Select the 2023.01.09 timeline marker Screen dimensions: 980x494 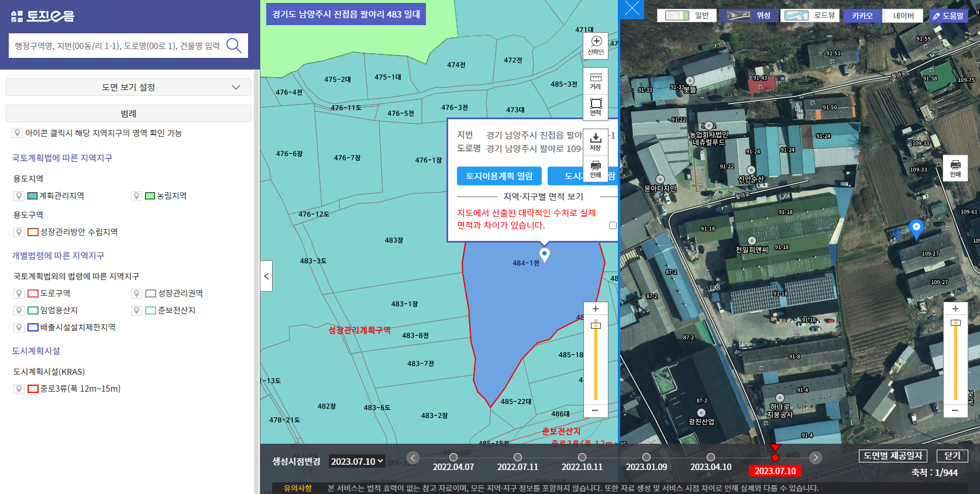647,457
